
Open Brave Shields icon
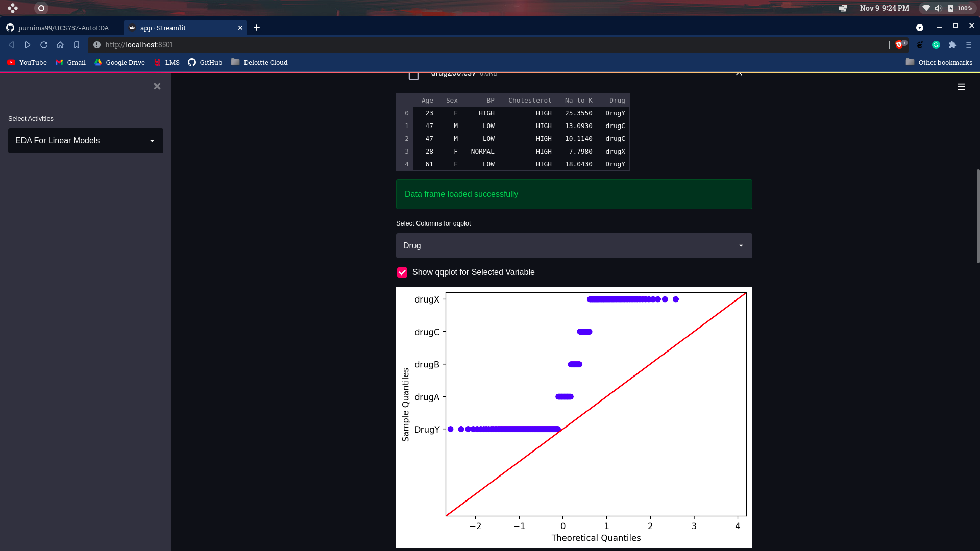tap(899, 45)
